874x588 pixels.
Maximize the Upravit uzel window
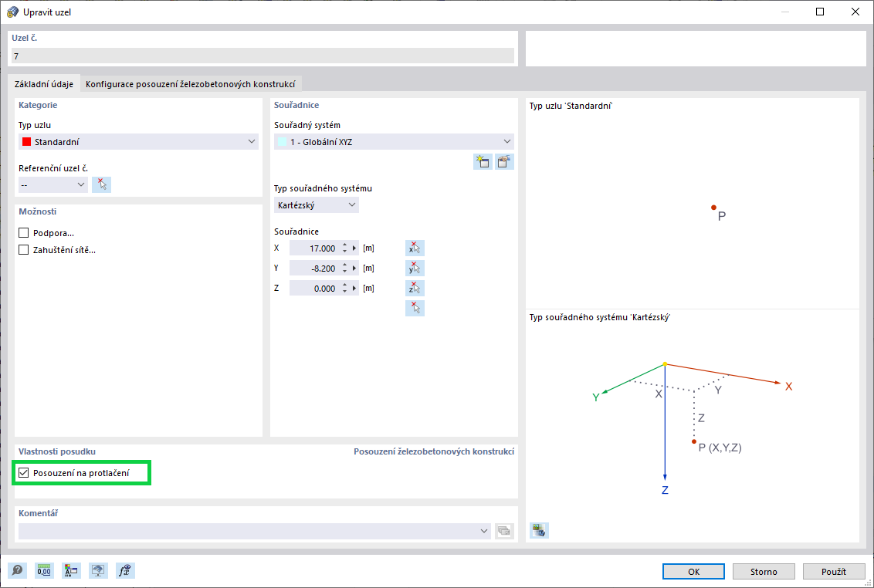[x=820, y=12]
